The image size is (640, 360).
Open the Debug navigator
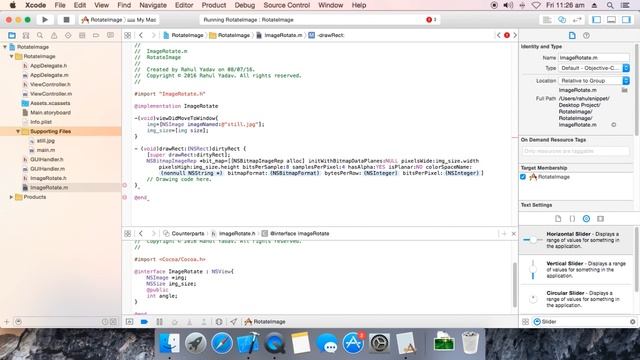click(82, 36)
